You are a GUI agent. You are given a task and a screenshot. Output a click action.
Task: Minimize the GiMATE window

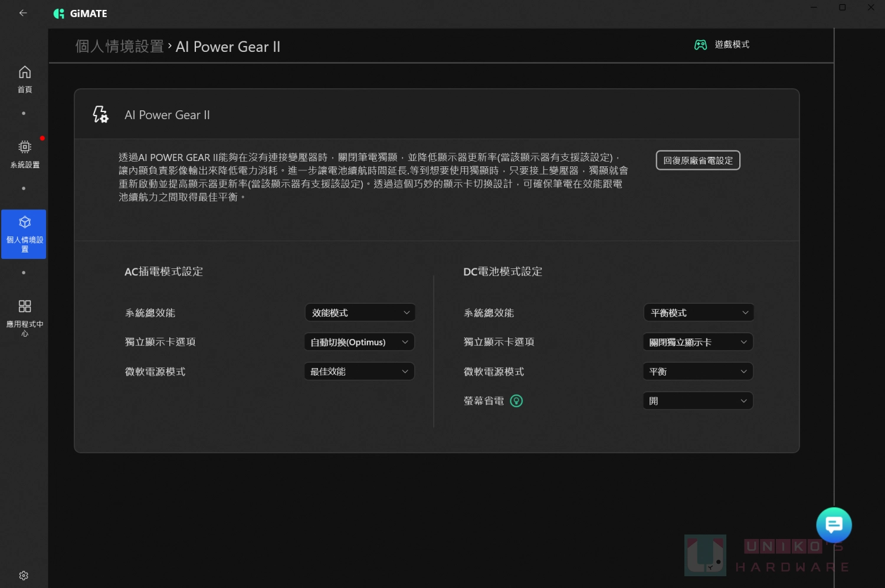click(814, 8)
